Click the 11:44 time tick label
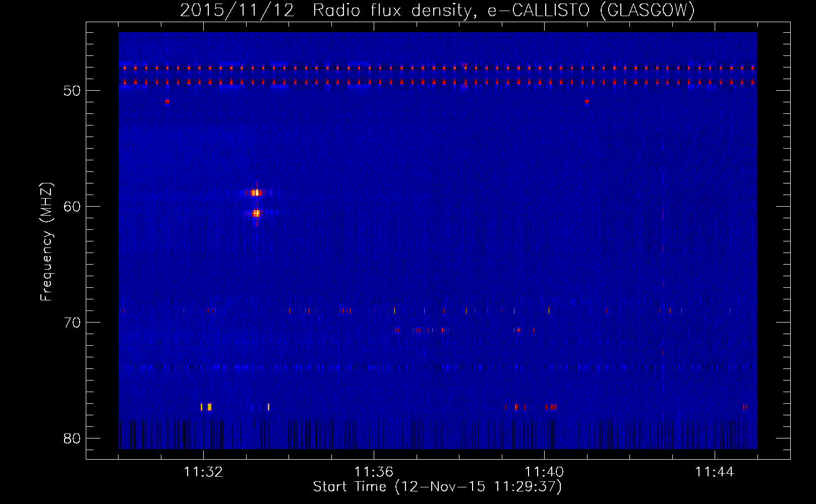 coord(715,472)
